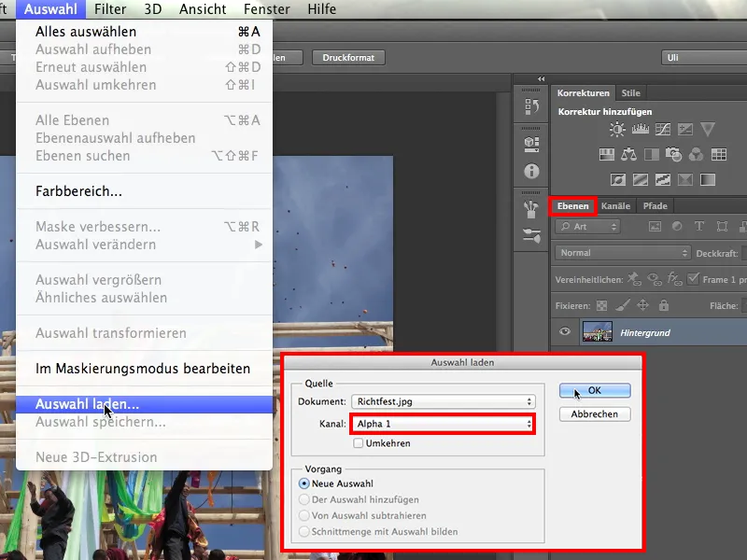Open the Filter menu
747x560 pixels.
click(110, 9)
